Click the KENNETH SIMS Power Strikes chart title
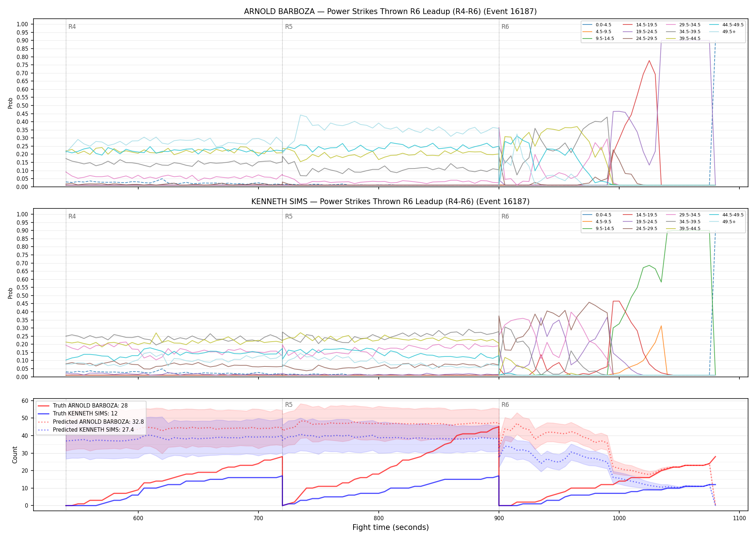Screen dimensions: 756x540 pos(390,202)
